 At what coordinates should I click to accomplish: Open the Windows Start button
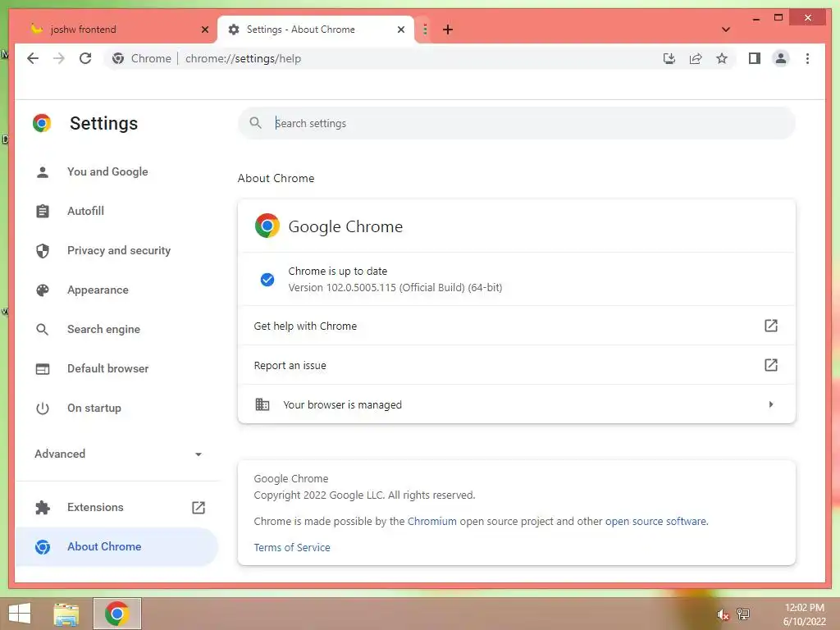pos(20,614)
